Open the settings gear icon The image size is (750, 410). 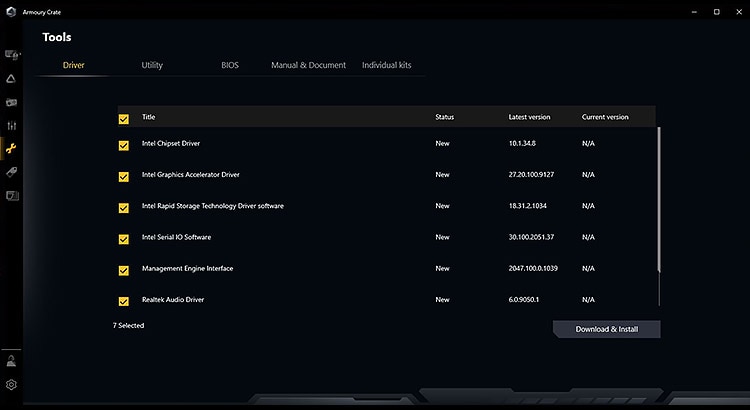click(x=11, y=385)
